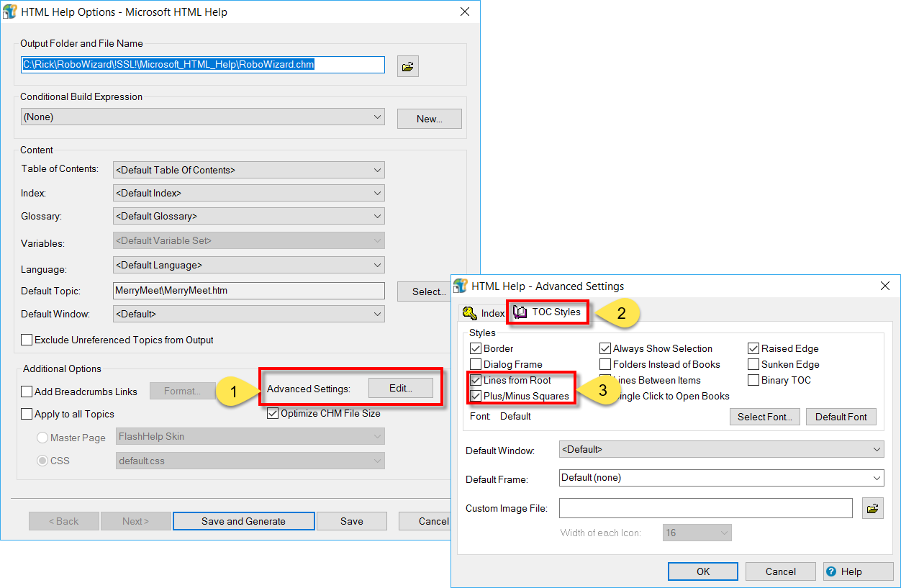Image resolution: width=901 pixels, height=588 pixels.
Task: Click the New... button
Action: 430,119
